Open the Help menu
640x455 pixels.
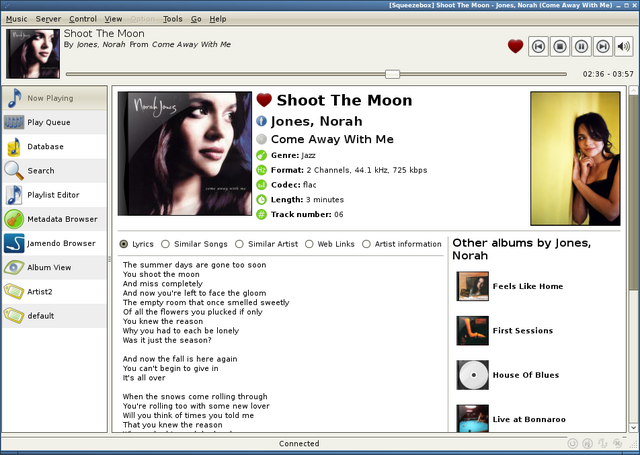pyautogui.click(x=218, y=19)
